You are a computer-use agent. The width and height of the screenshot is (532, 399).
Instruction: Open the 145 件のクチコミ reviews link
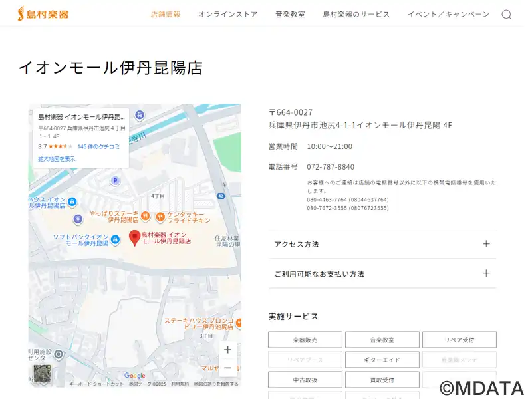tap(98, 146)
